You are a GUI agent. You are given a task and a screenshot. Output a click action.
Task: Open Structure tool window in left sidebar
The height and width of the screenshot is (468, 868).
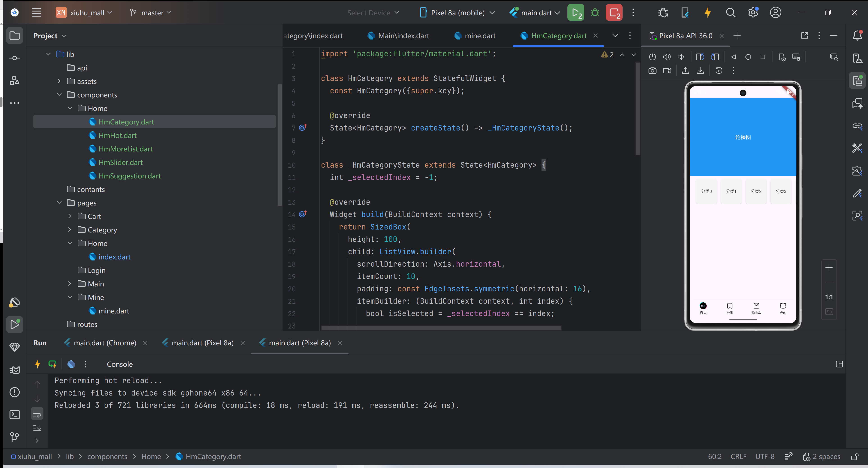[14, 81]
